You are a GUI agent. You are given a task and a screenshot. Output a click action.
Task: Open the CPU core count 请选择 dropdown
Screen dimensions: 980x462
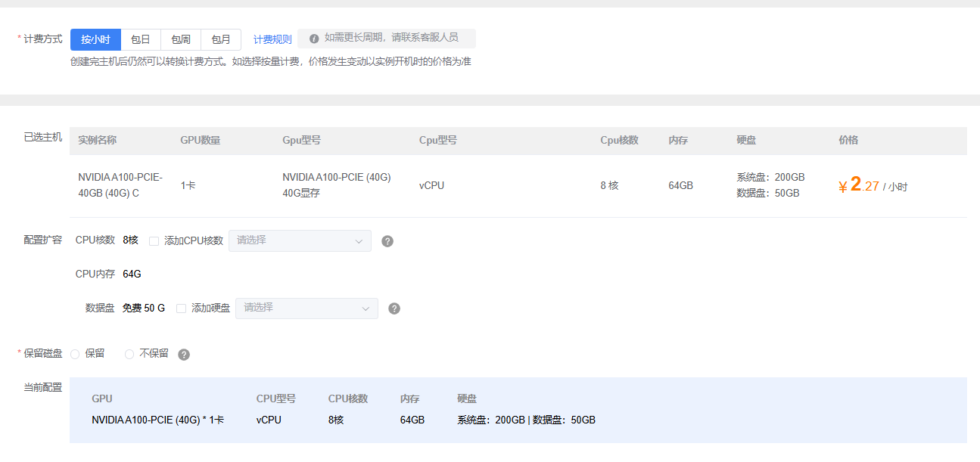coord(300,240)
